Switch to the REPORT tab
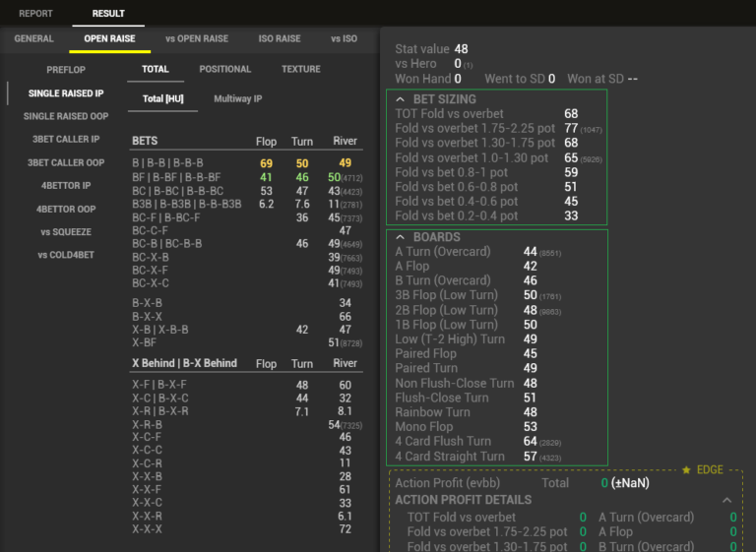The width and height of the screenshot is (756, 552). 36,14
